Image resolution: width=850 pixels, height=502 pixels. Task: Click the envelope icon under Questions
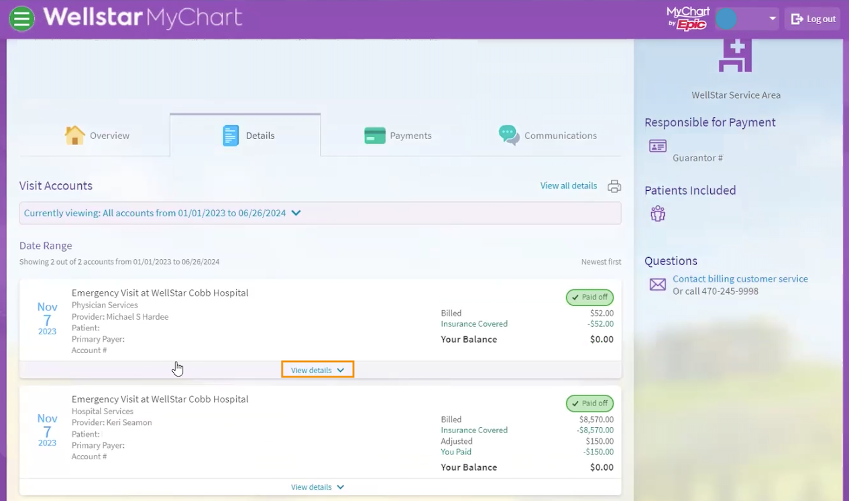point(658,285)
